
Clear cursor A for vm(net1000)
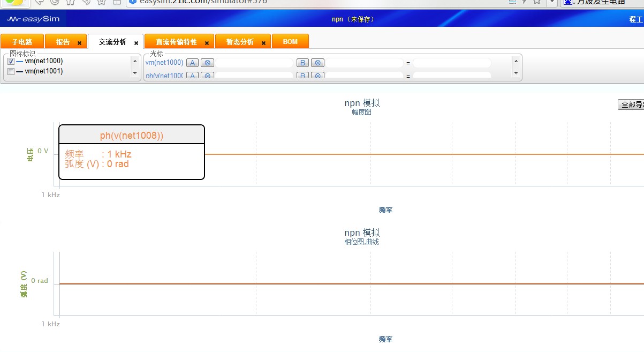pos(207,63)
